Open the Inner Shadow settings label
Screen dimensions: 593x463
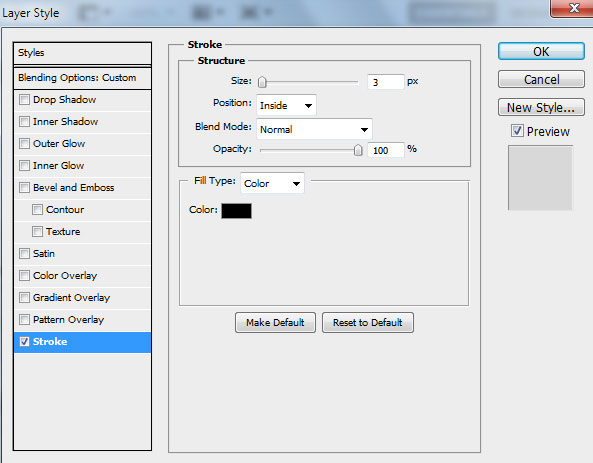(65, 121)
